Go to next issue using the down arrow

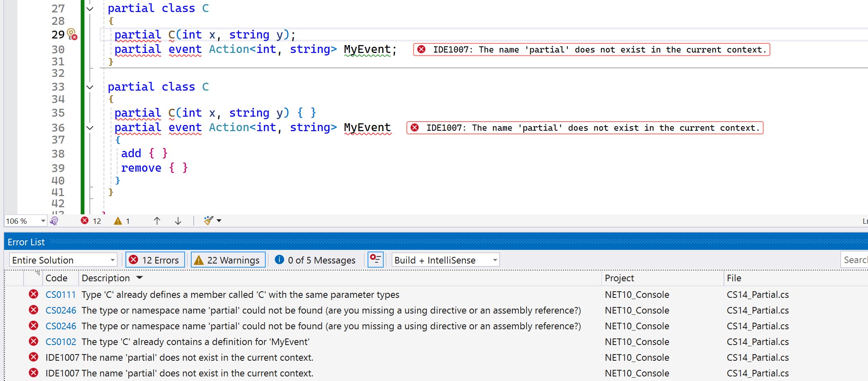coord(178,221)
